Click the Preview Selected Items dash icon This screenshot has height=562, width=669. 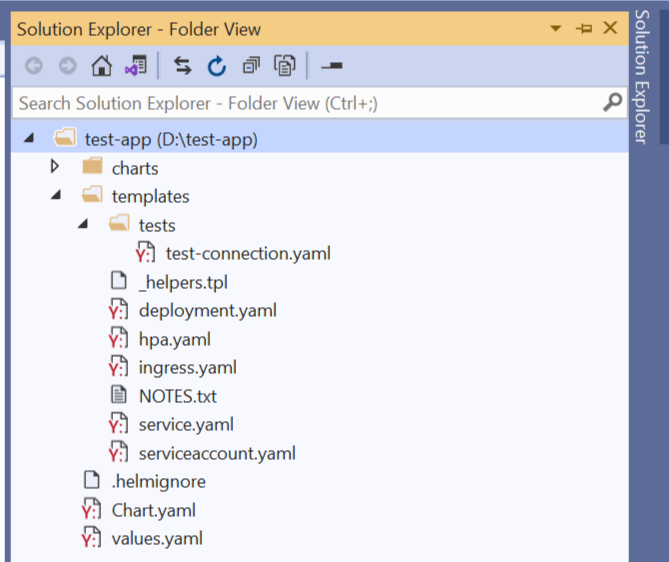[x=332, y=66]
